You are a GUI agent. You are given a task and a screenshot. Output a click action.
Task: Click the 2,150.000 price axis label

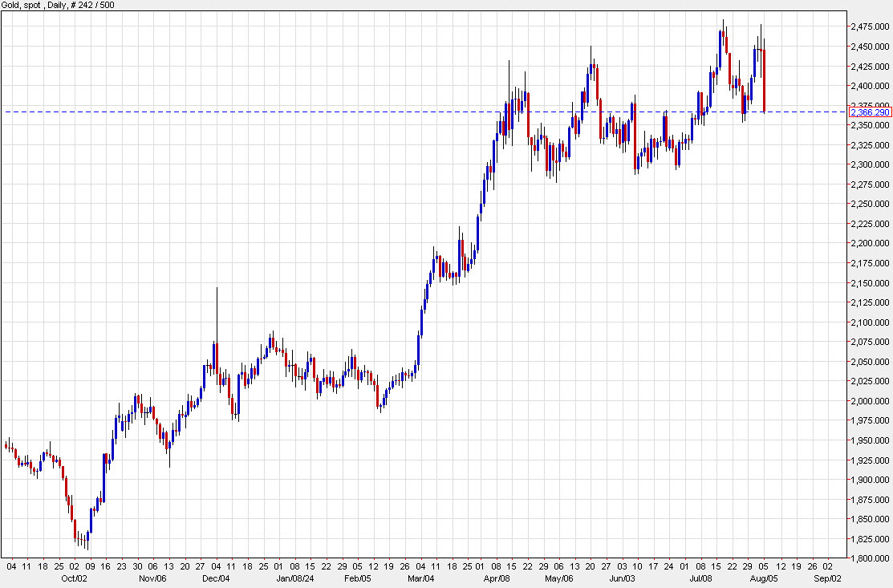click(x=870, y=283)
